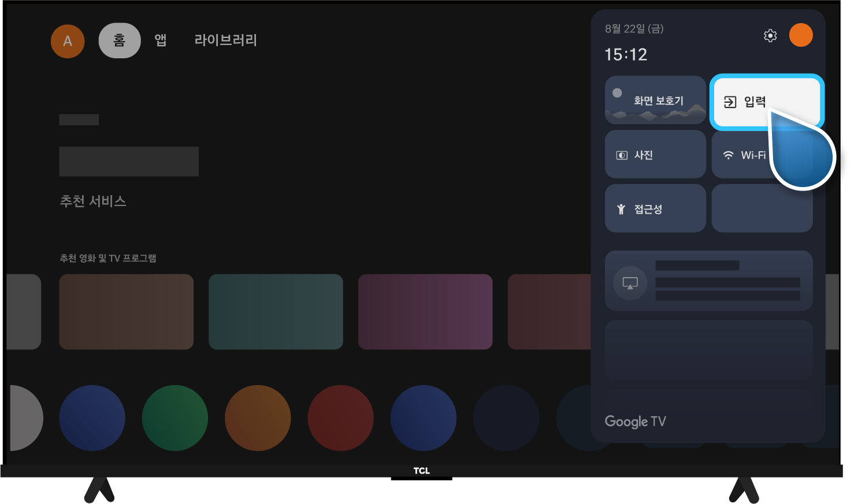Click the Wi-Fi signal icon

728,155
